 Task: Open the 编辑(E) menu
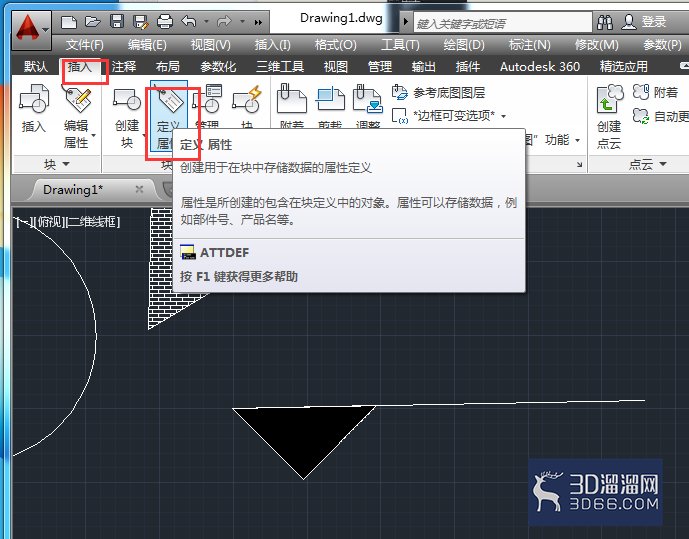pyautogui.click(x=147, y=45)
